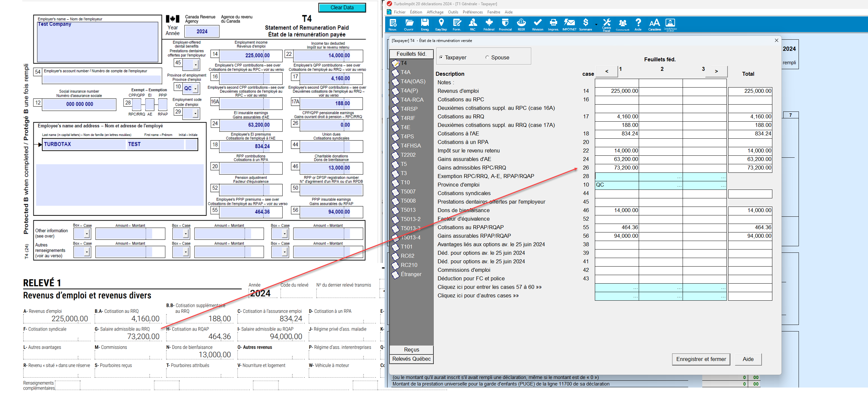Open box 45 dental benefits dropdown
The width and height of the screenshot is (868, 400).
click(x=196, y=64)
